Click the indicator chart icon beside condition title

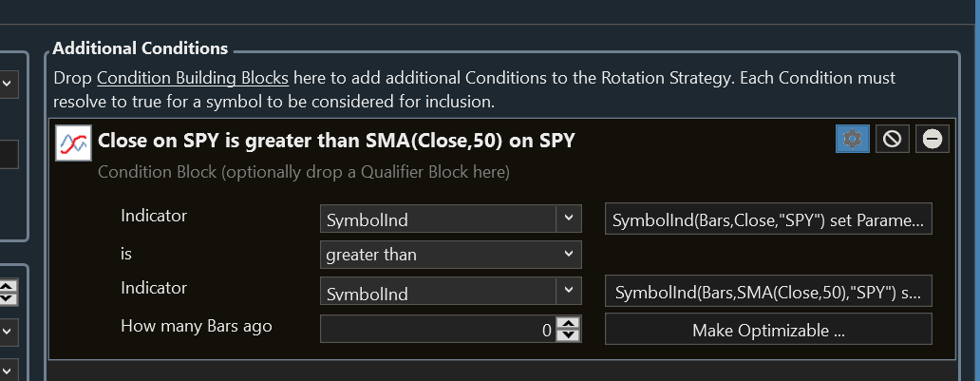(73, 143)
